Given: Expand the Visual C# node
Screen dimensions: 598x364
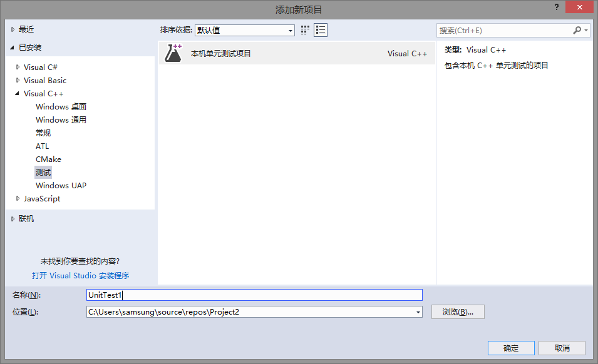Looking at the screenshot, I should tap(18, 67).
